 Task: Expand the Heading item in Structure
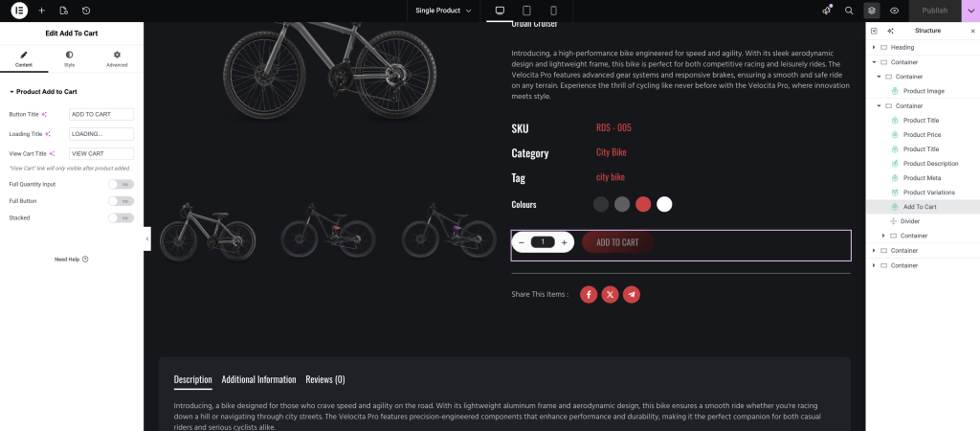[x=875, y=47]
